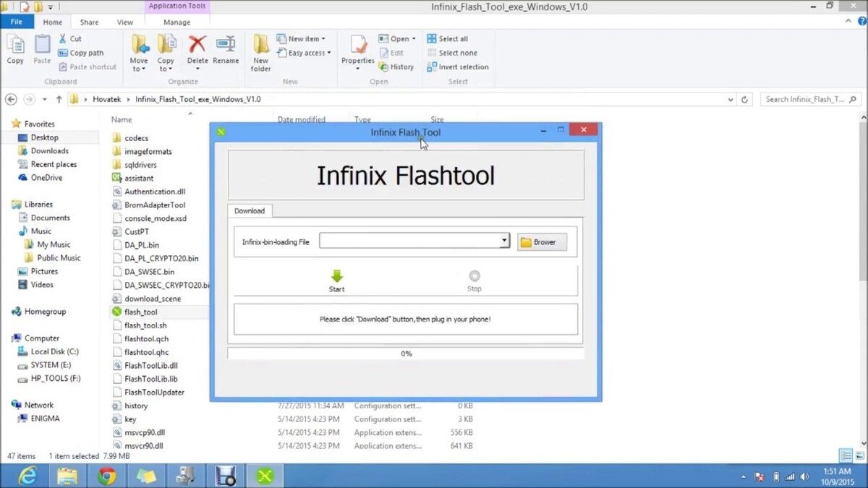Select Desktop in Favorites

pyautogui.click(x=45, y=137)
